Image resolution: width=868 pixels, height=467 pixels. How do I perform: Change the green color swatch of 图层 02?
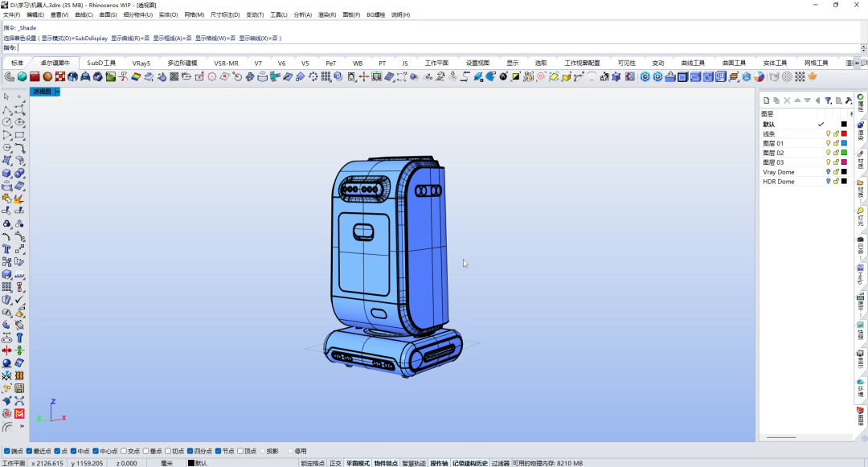point(844,153)
